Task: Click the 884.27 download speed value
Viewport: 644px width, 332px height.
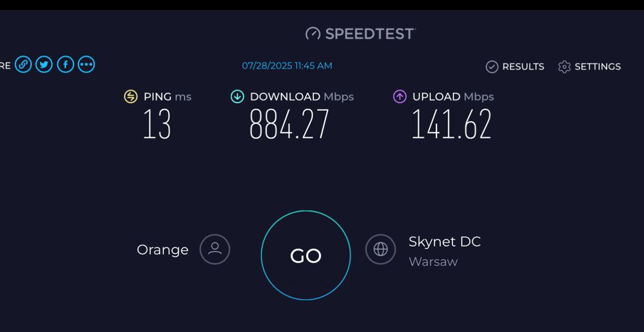Action: point(289,124)
